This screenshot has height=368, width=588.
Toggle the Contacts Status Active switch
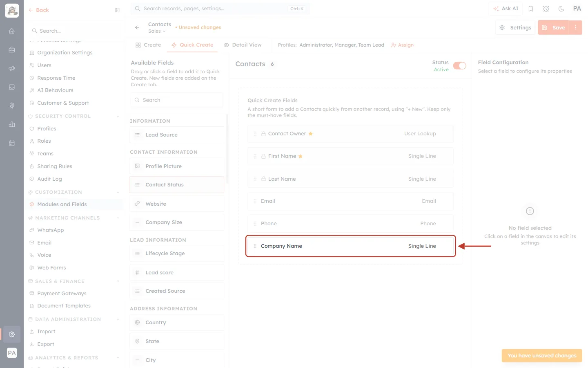[x=459, y=66]
